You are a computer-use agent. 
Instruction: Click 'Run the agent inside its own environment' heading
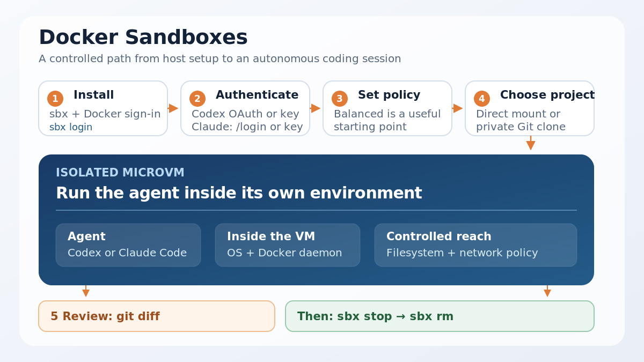pyautogui.click(x=239, y=193)
